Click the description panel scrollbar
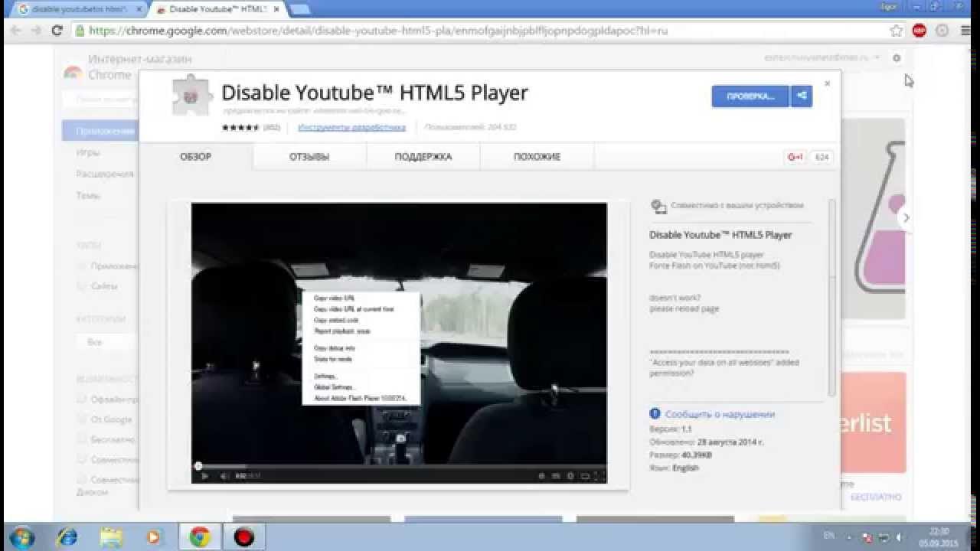This screenshot has width=980, height=551. click(832, 298)
